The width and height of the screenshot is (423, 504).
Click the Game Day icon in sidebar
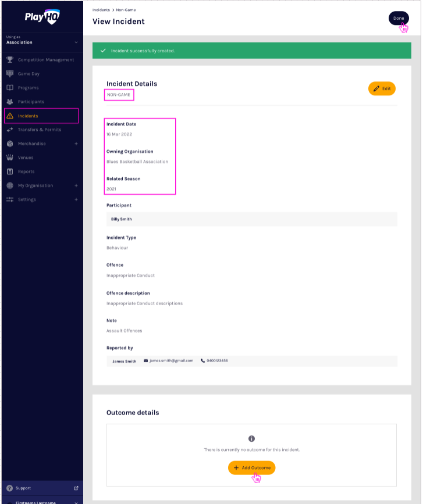coord(10,74)
